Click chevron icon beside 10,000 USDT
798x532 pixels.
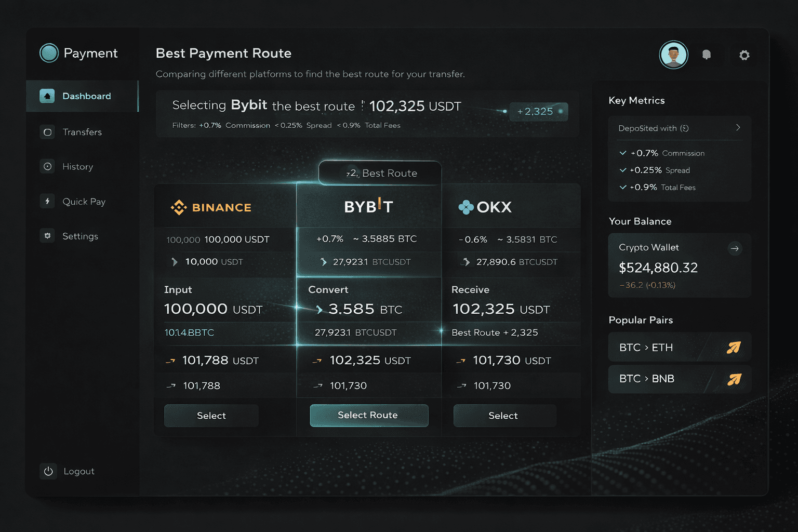[175, 262]
